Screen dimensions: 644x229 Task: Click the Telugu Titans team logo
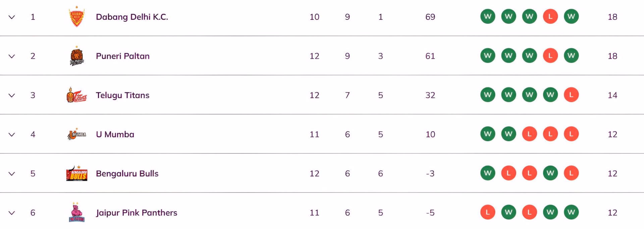tap(76, 95)
